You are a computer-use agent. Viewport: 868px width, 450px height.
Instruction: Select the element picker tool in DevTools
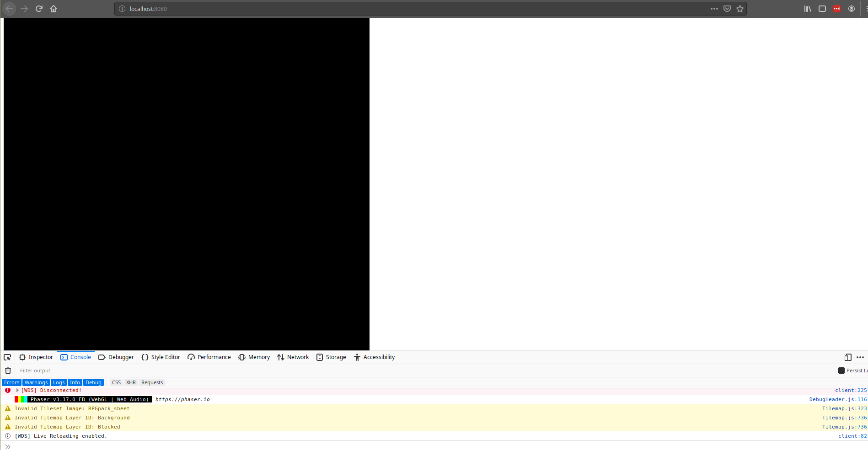point(7,357)
